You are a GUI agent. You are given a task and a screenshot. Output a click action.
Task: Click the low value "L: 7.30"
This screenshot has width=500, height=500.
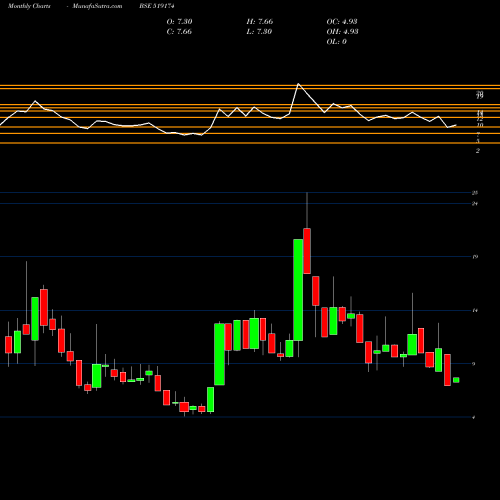pos(259,32)
